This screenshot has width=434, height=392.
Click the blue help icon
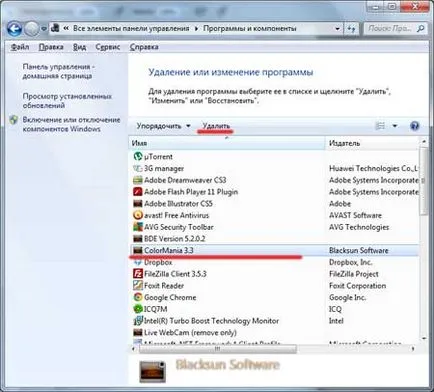pos(414,126)
